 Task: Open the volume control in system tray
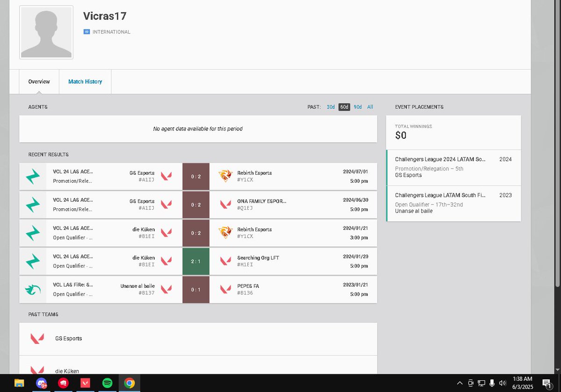point(503,383)
